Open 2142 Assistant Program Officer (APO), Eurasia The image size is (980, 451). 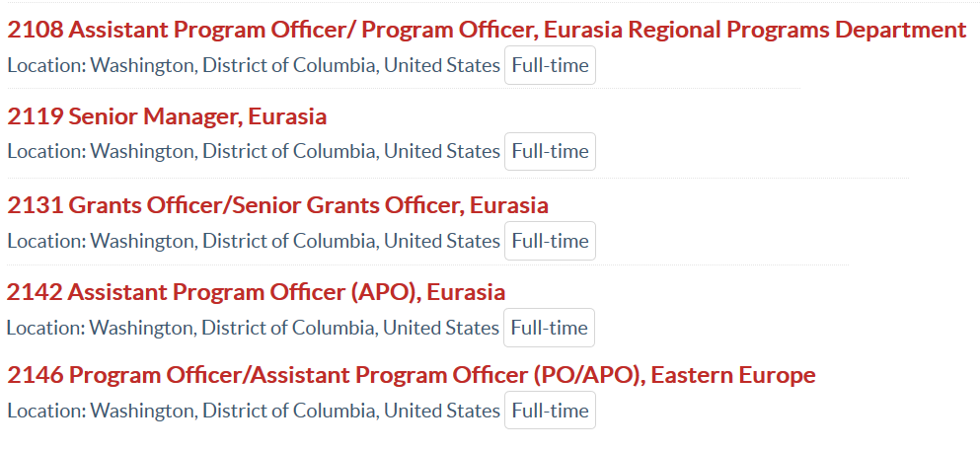coord(257,292)
